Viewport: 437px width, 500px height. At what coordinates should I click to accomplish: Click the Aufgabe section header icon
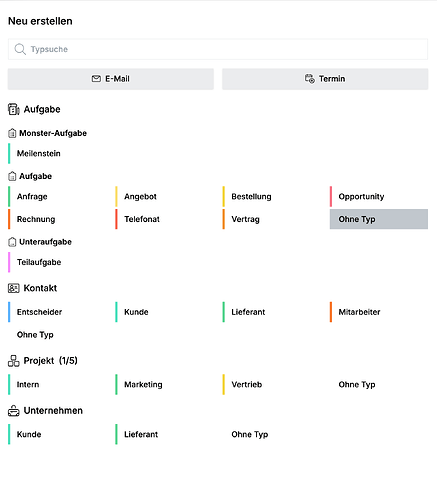point(14,109)
